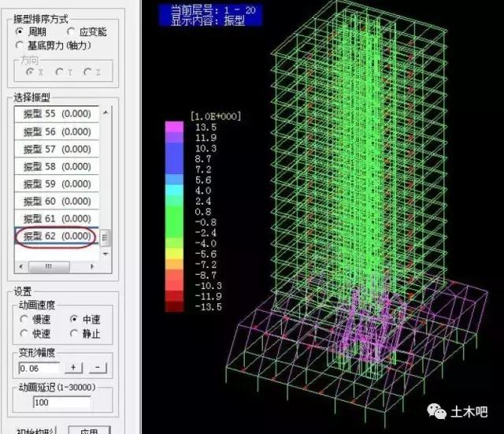The height and width of the screenshot is (434, 504).
Task: Select 振型 60 in the mode list
Action: pos(57,202)
